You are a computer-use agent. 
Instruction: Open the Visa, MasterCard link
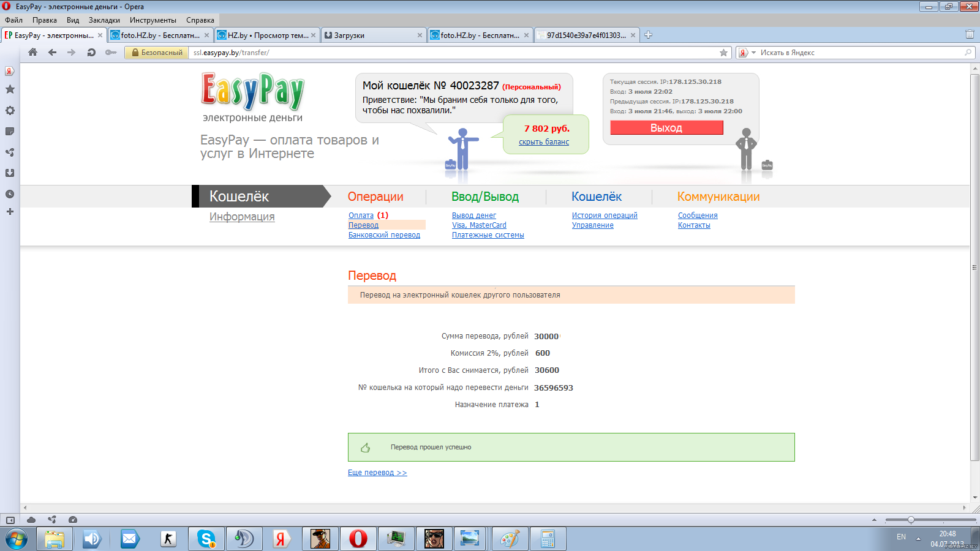479,225
